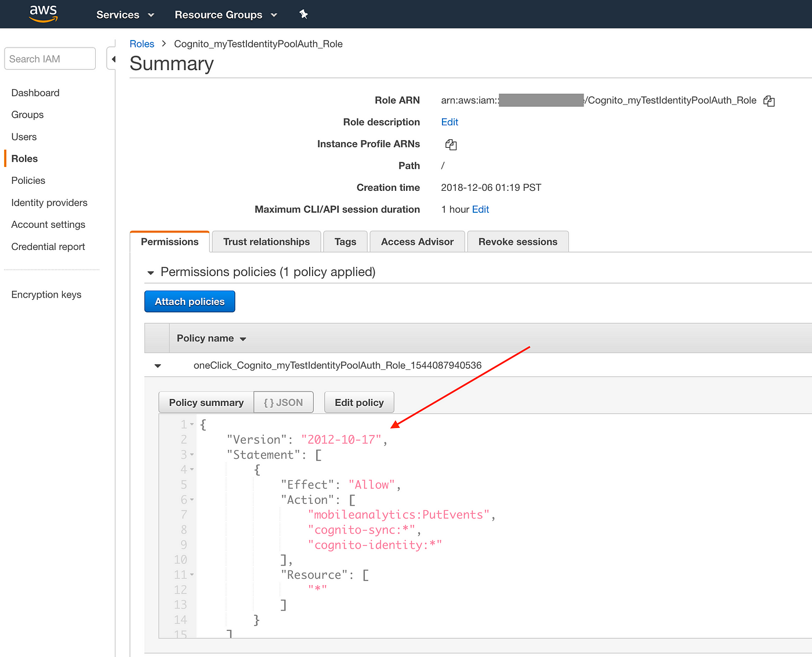Click the "Allow" effect value
The height and width of the screenshot is (657, 812).
tap(372, 485)
